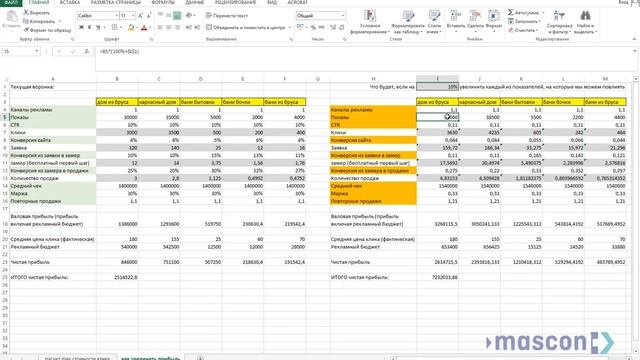Open number format dropdown (Общий)
Image resolution: width=640 pixels, height=360 pixels.
tap(342, 16)
